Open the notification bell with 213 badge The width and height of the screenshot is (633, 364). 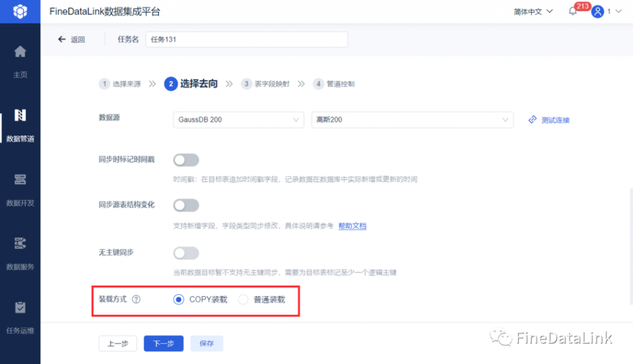[573, 11]
